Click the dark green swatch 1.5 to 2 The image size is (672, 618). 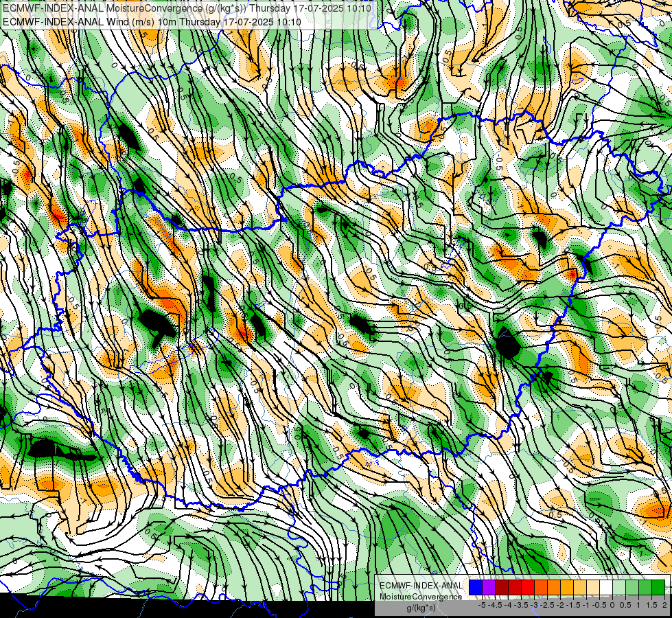tap(658, 588)
